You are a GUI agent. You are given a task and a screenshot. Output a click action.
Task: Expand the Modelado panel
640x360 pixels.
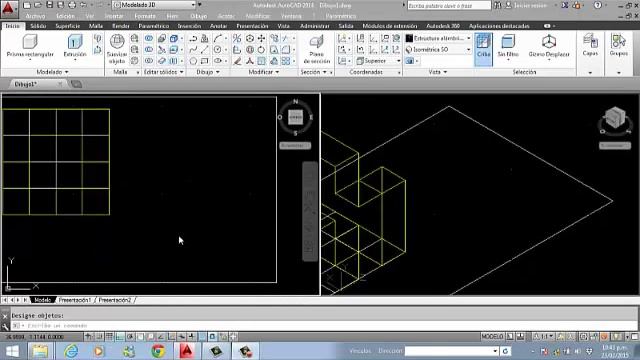point(52,72)
